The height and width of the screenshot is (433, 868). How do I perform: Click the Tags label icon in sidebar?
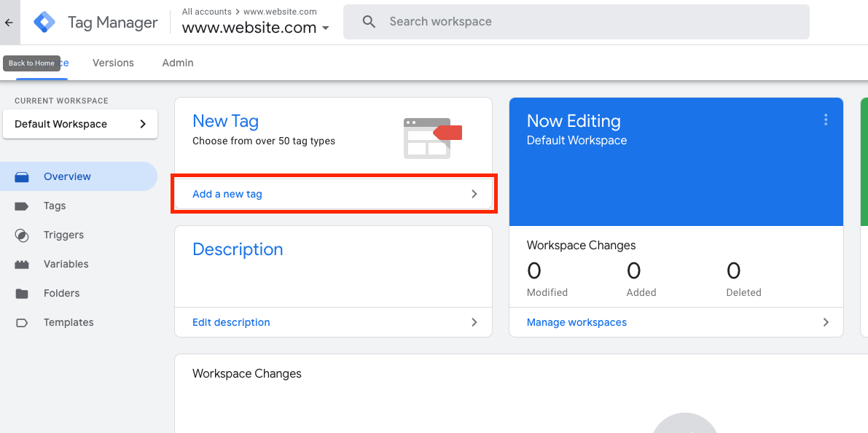tap(22, 206)
